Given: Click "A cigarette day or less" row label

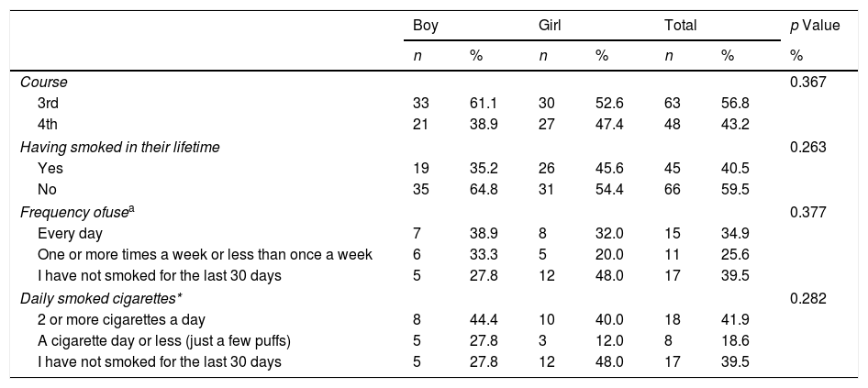Looking at the screenshot, I should click(161, 340).
